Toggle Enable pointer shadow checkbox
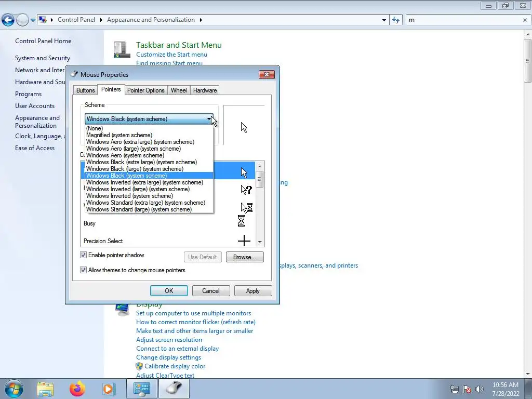The width and height of the screenshot is (532, 399). pyautogui.click(x=84, y=255)
